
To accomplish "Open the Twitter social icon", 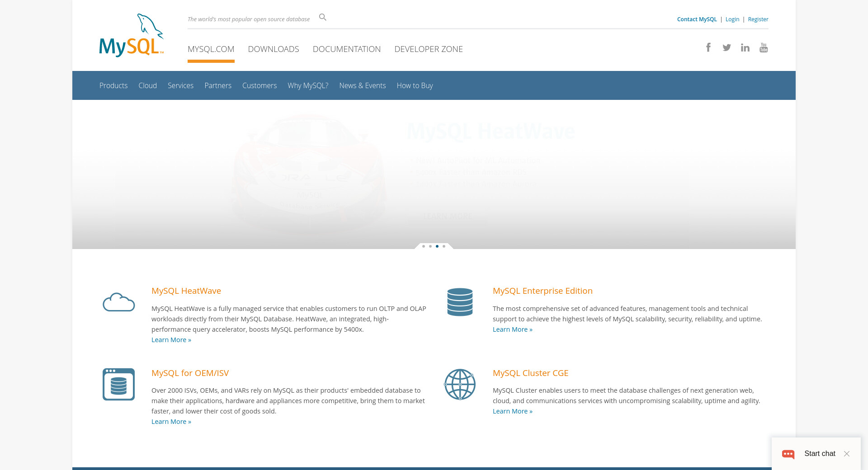I will [726, 47].
